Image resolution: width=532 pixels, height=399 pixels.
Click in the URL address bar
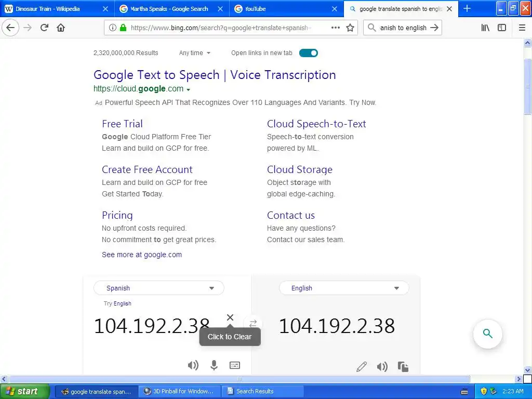220,28
